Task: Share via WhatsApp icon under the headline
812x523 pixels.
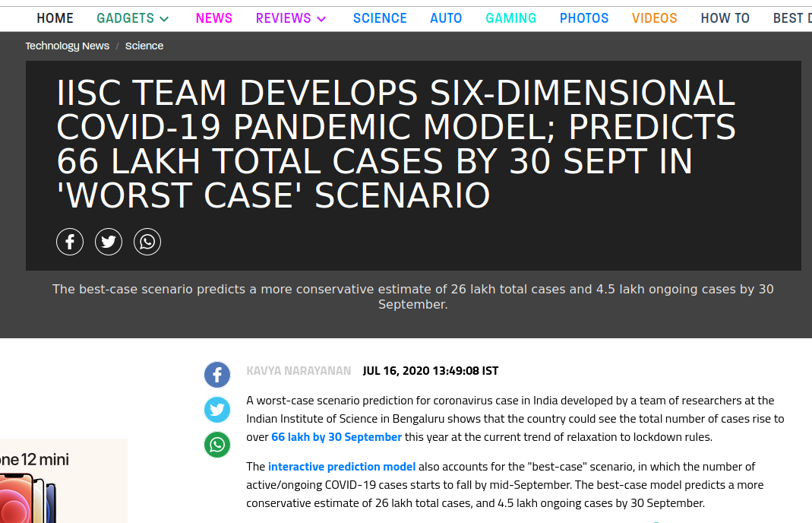Action: [147, 242]
